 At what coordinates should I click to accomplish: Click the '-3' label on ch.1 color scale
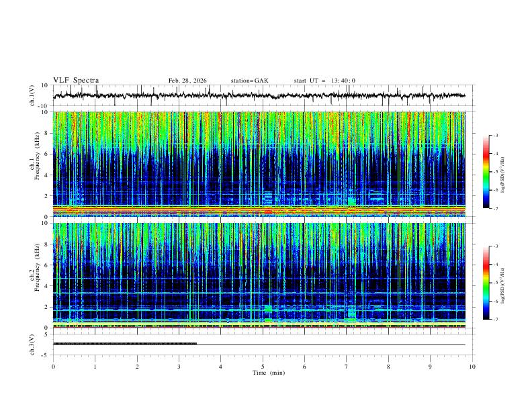(x=495, y=136)
